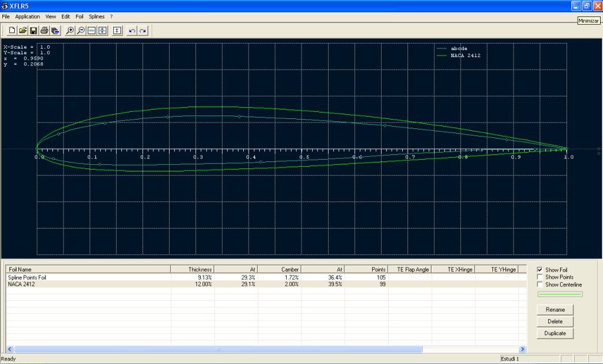The image size is (603, 364).
Task: Click the Undo arrow icon
Action: point(132,31)
